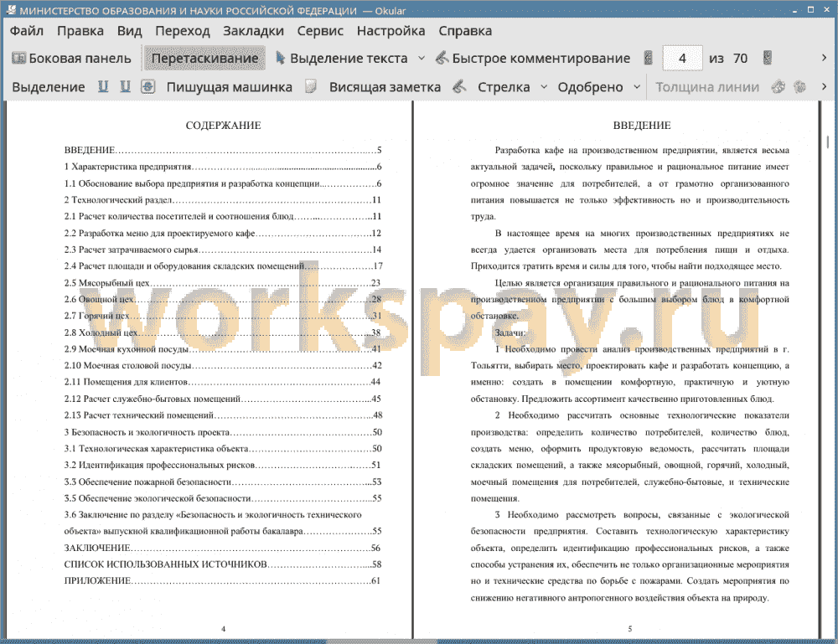The width and height of the screenshot is (838, 644).
Task: Click page number 5 at page bottom
Action: tap(629, 629)
